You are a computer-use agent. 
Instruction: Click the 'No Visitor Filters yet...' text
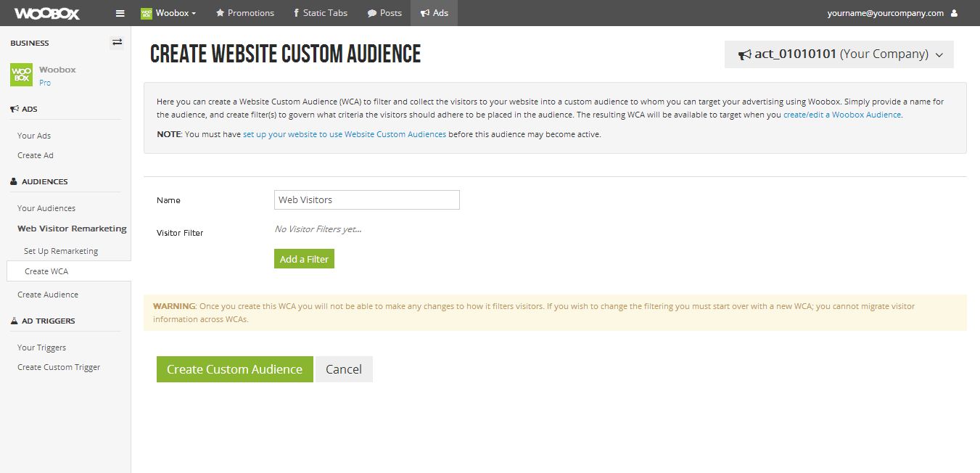pyautogui.click(x=318, y=229)
